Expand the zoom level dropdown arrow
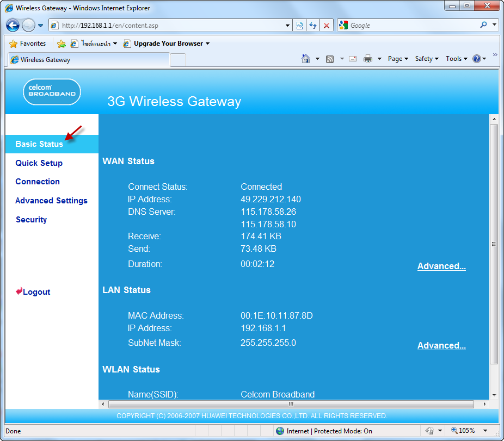Screen dimensions: 504x441 [485, 431]
